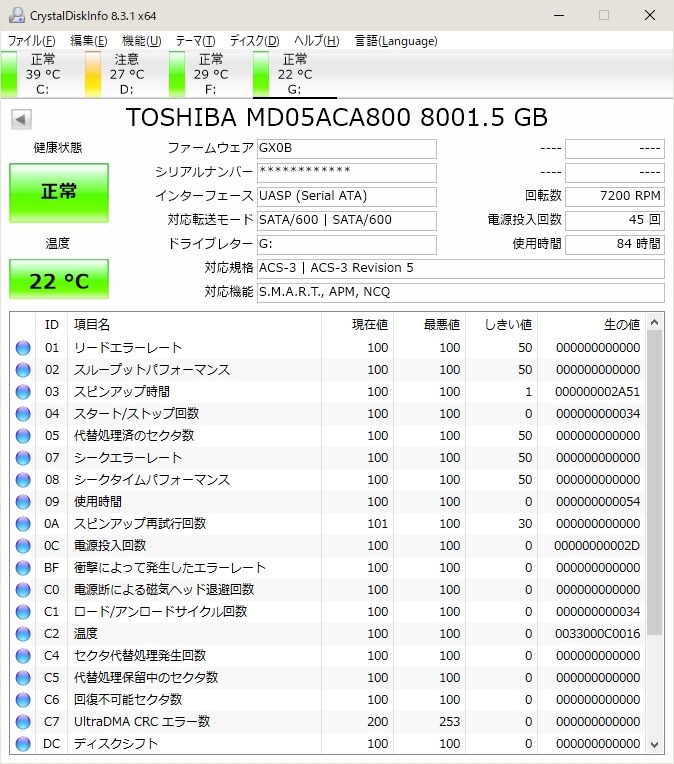Click status circle for 0C 電源投入回数
Image resolution: width=674 pixels, height=764 pixels.
click(x=23, y=546)
